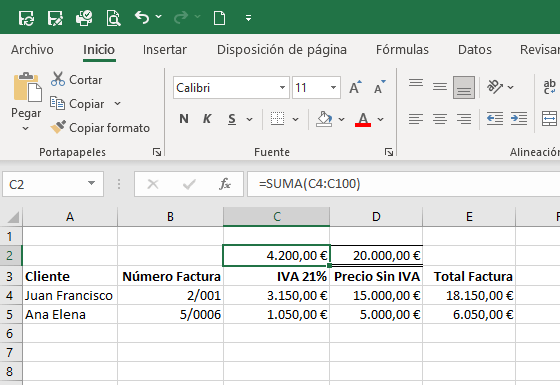The height and width of the screenshot is (385, 560).
Task: Click the select all corner triangle
Action: (12, 217)
